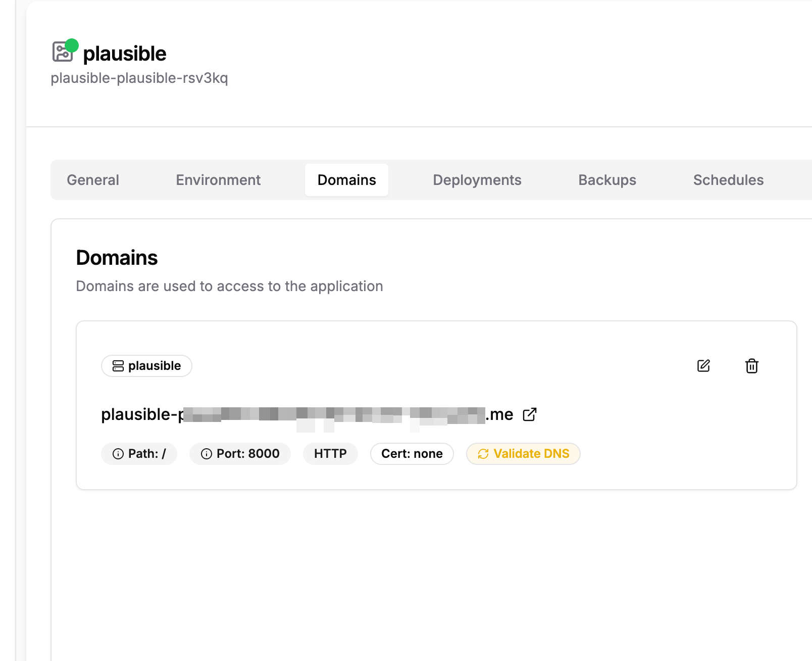Click the Domains section heading
This screenshot has width=812, height=661.
click(117, 258)
